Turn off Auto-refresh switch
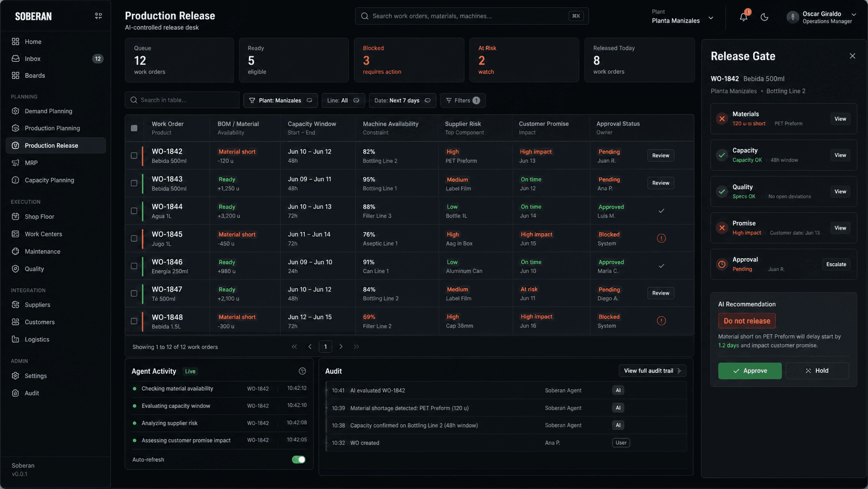This screenshot has width=868, height=489. point(299,459)
